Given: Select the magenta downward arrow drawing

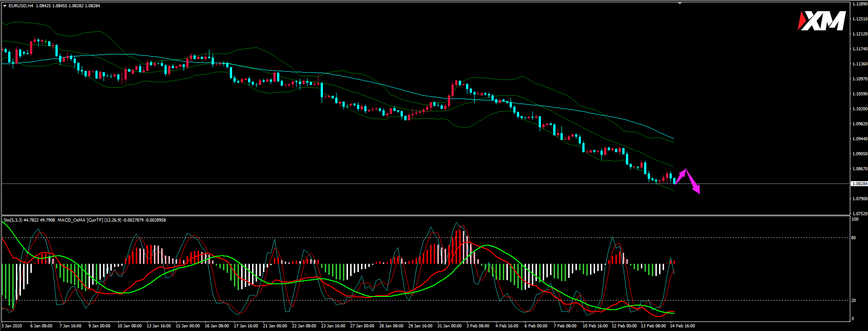Looking at the screenshot, I should [x=693, y=183].
